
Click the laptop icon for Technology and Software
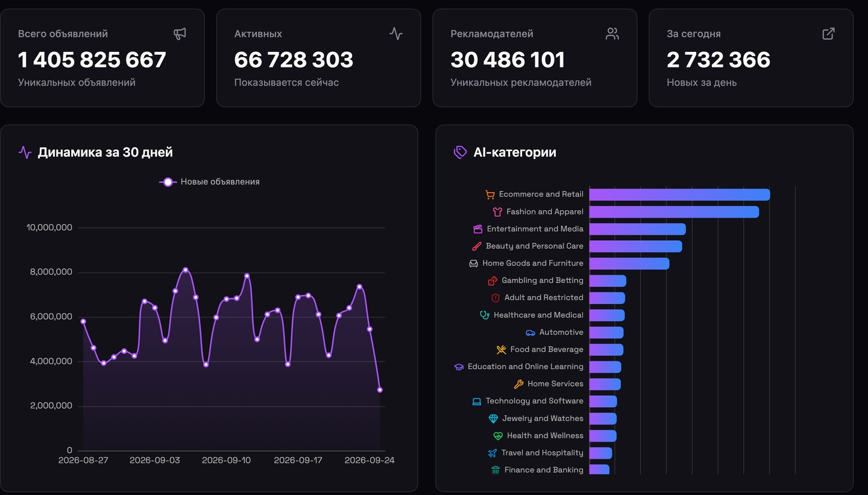tap(476, 401)
